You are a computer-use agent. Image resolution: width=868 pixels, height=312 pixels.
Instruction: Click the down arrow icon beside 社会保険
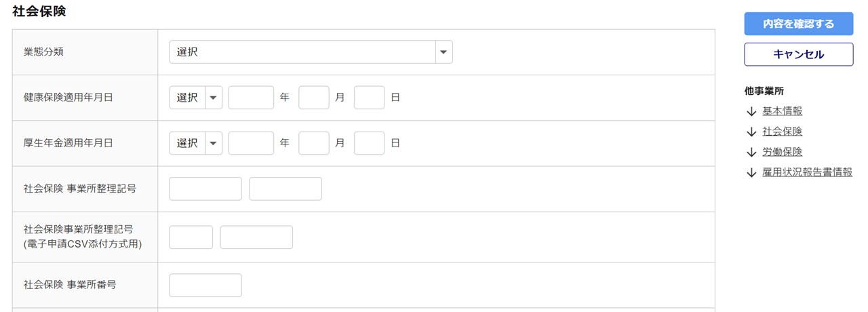click(x=751, y=132)
